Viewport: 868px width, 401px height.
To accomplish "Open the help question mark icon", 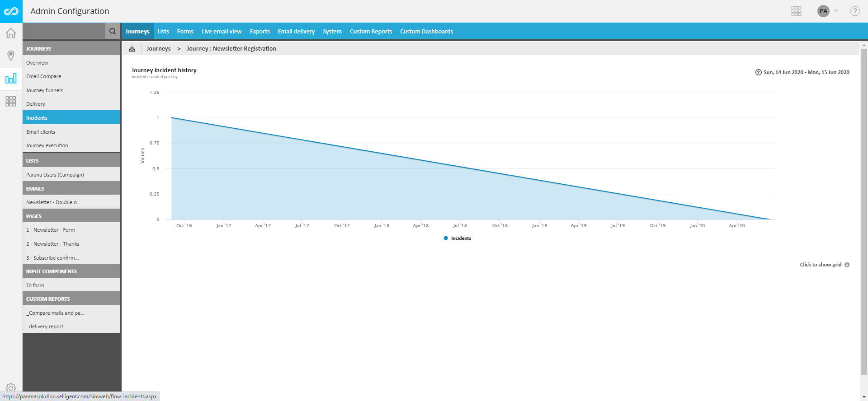I will [x=854, y=11].
